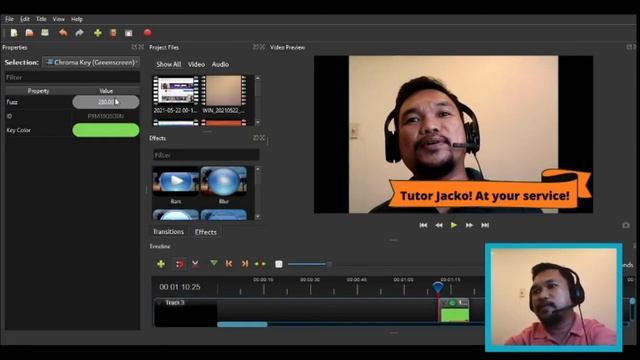This screenshot has width=640, height=360.
Task: Play the video preview
Action: [454, 225]
